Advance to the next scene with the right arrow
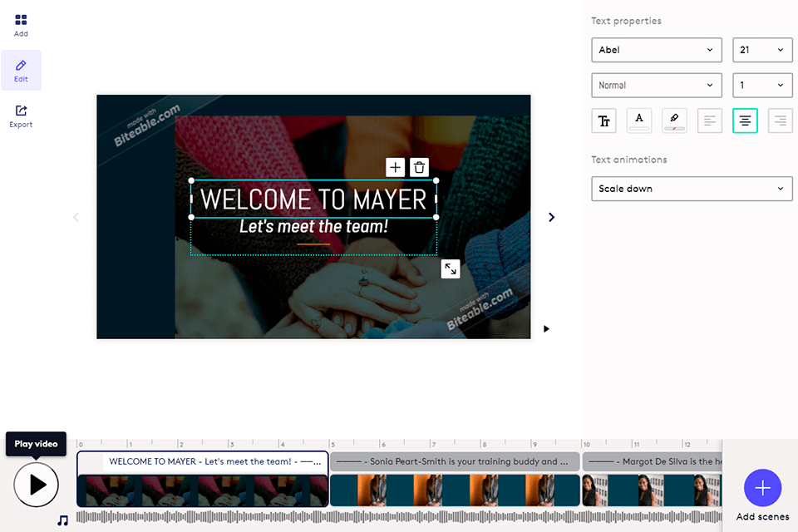This screenshot has width=798, height=532. [551, 217]
